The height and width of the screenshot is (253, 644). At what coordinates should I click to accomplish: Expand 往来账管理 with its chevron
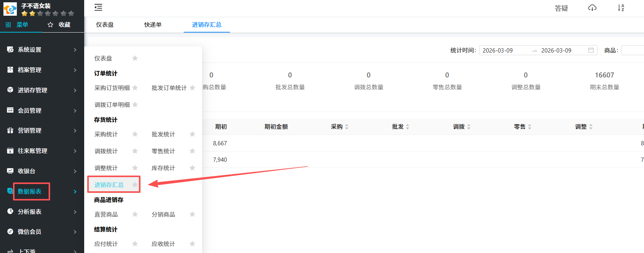click(x=75, y=151)
